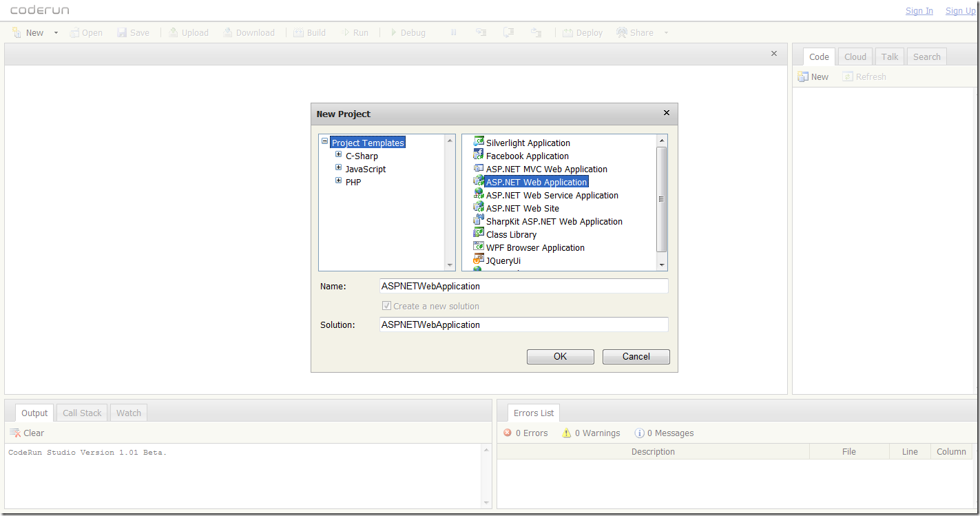Screen dimensions: 980x516
Task: Click the Open toolbar button
Action: pyautogui.click(x=86, y=32)
